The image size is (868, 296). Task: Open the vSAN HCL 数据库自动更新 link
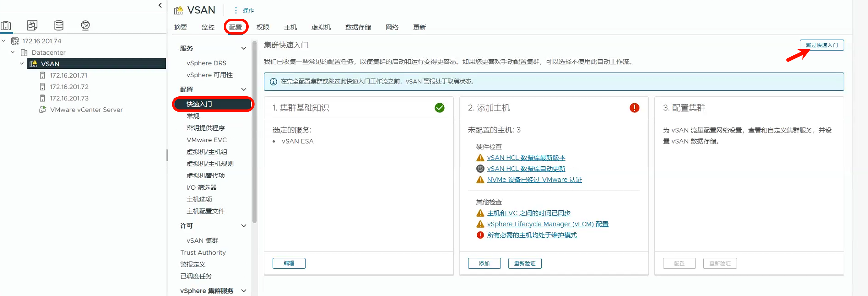526,169
